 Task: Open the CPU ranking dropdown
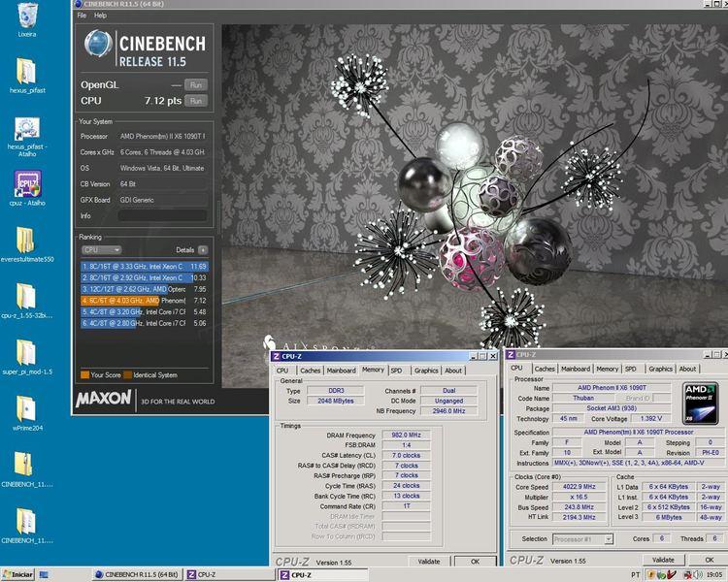click(101, 249)
